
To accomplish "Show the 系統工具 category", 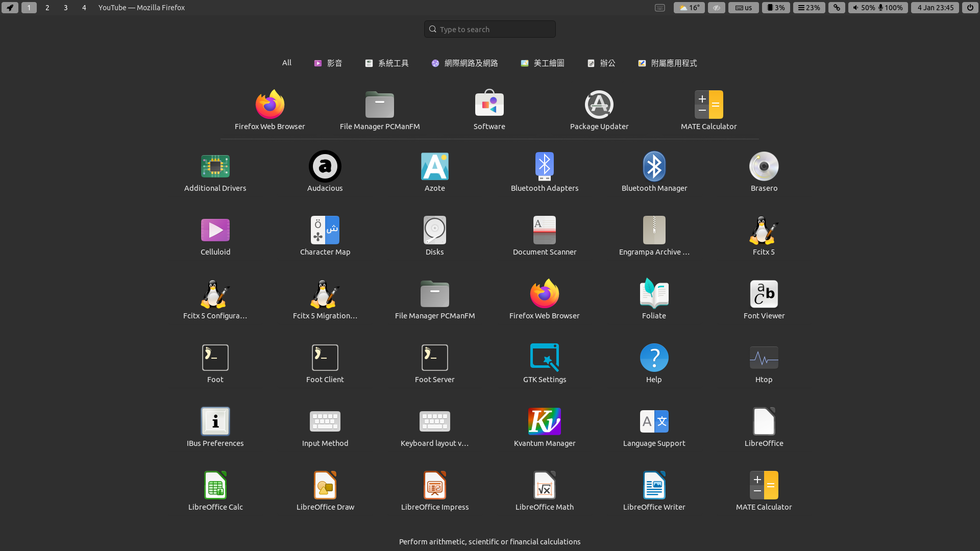I will coord(387,63).
